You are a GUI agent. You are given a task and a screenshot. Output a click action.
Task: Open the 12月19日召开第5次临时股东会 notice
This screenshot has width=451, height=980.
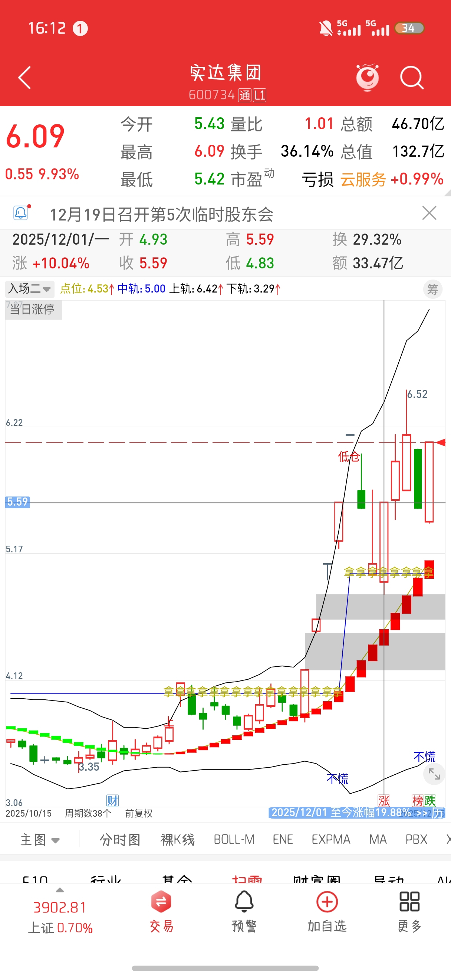click(161, 214)
